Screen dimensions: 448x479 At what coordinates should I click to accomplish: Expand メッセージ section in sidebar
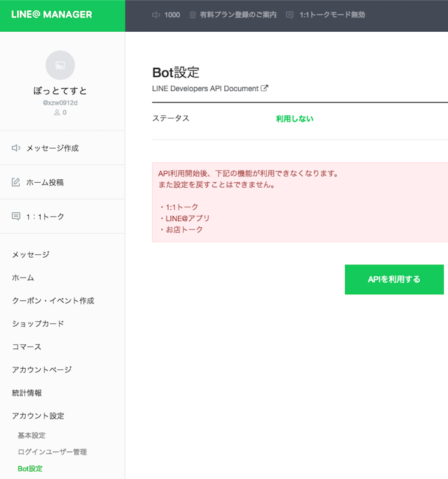pyautogui.click(x=31, y=254)
